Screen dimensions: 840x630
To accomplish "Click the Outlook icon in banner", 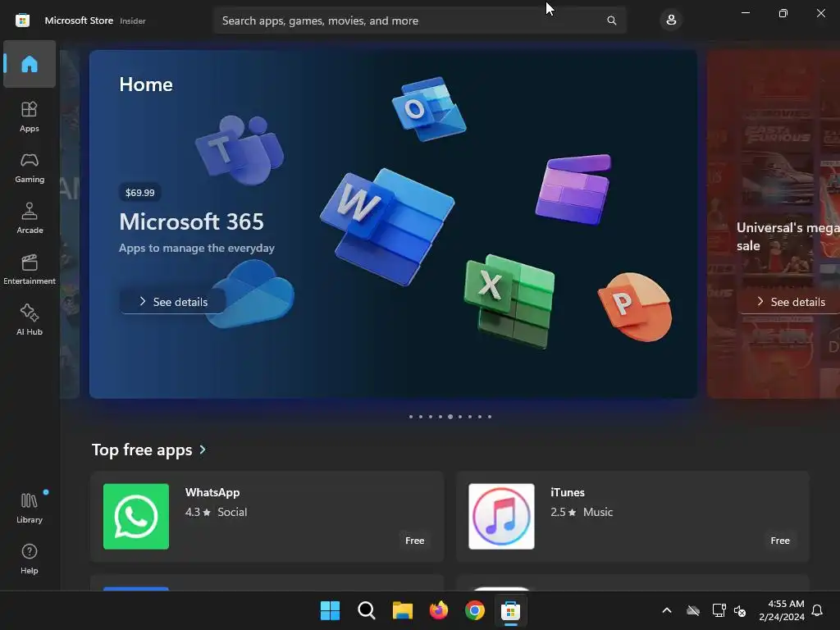I will click(428, 109).
